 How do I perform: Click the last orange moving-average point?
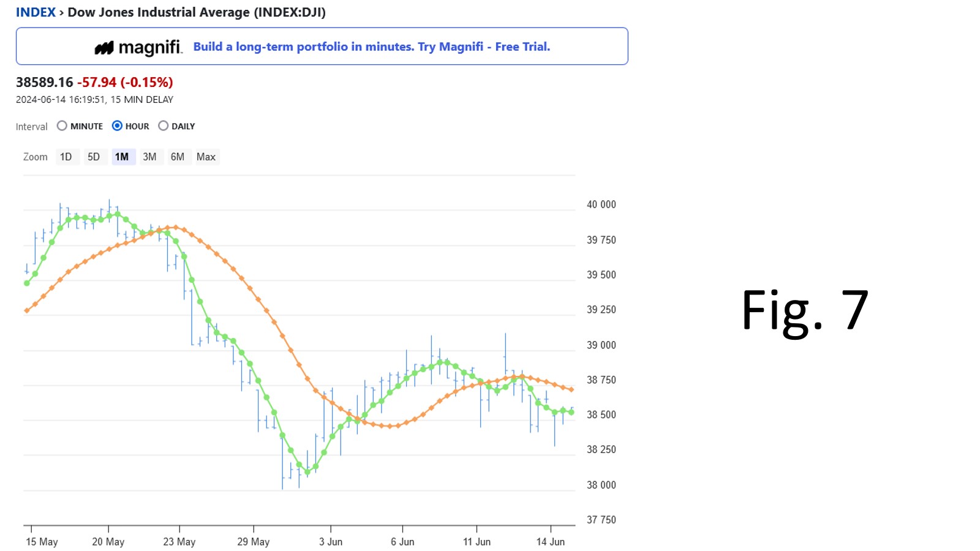571,390
